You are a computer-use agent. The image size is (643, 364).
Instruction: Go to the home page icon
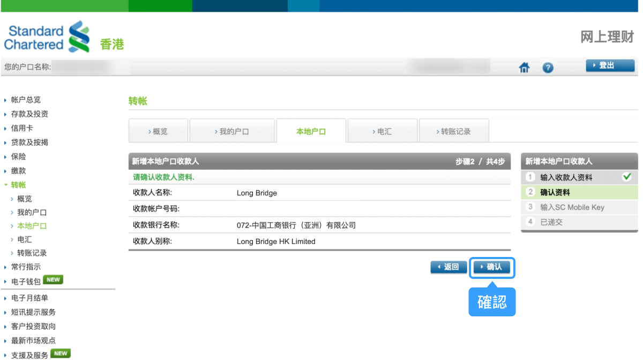tap(524, 68)
